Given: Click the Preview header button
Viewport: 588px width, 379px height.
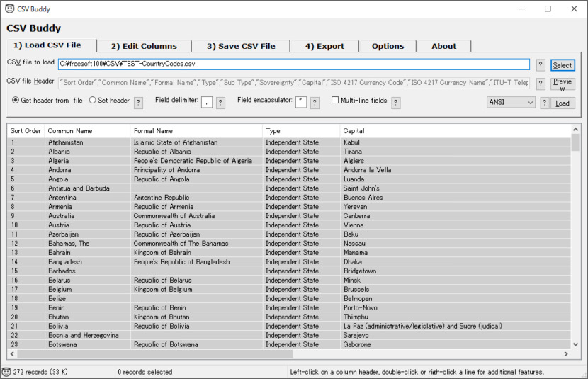Looking at the screenshot, I should [562, 84].
